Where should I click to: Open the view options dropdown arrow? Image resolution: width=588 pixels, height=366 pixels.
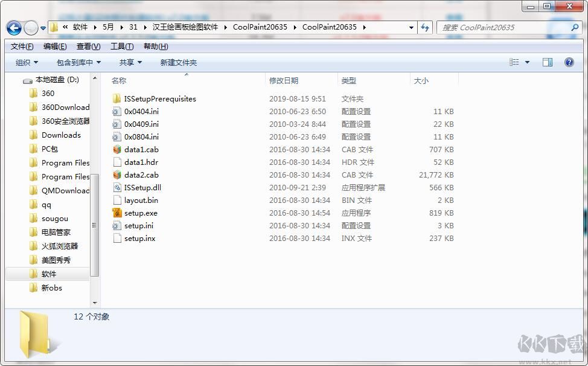pyautogui.click(x=527, y=62)
